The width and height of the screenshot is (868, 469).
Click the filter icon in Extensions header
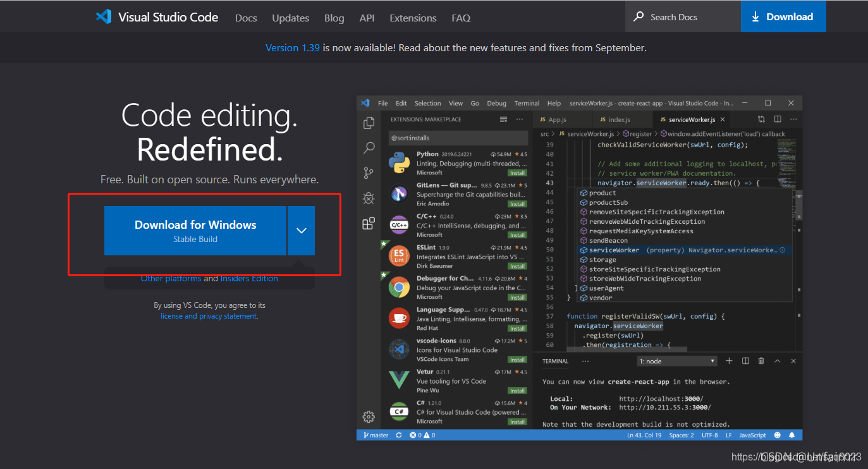click(x=503, y=119)
